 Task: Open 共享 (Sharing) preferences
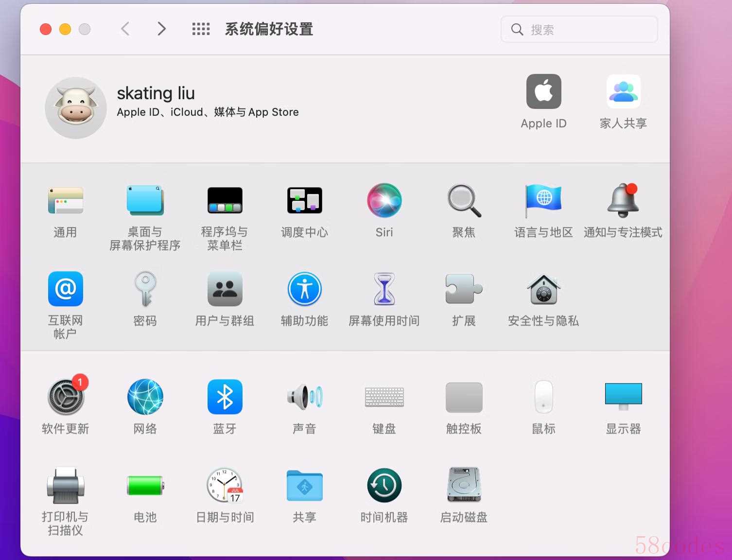(304, 485)
